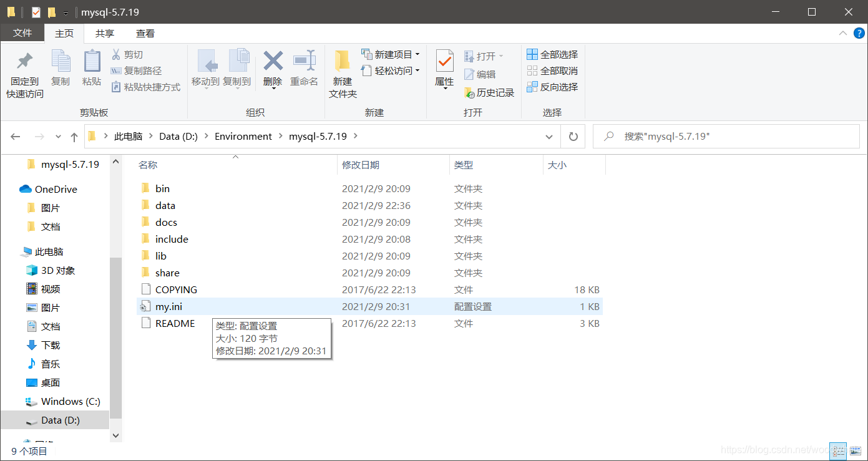This screenshot has height=461, width=868.
Task: Select all items (全部选择)
Action: 552,55
